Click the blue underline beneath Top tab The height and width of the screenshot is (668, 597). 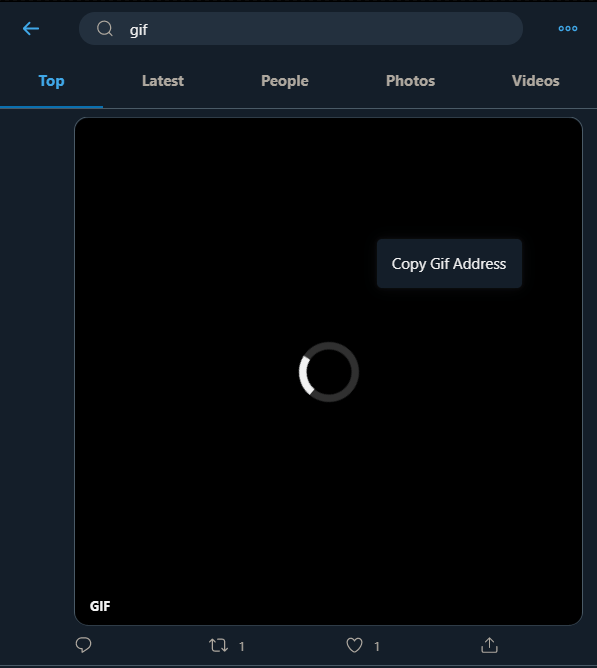[51, 107]
